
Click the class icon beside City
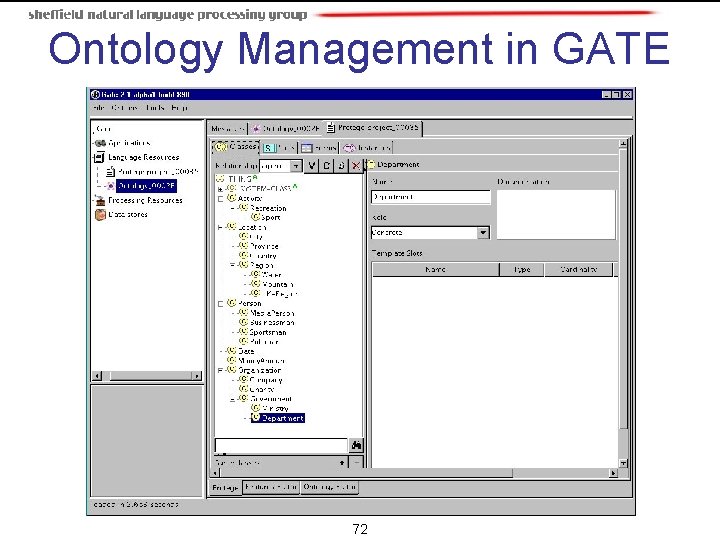pyautogui.click(x=243, y=236)
